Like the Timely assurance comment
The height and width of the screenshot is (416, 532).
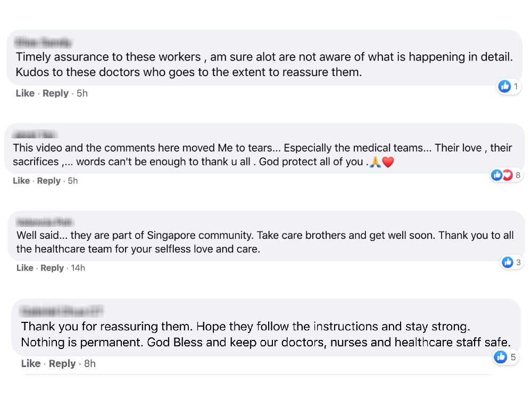point(25,93)
